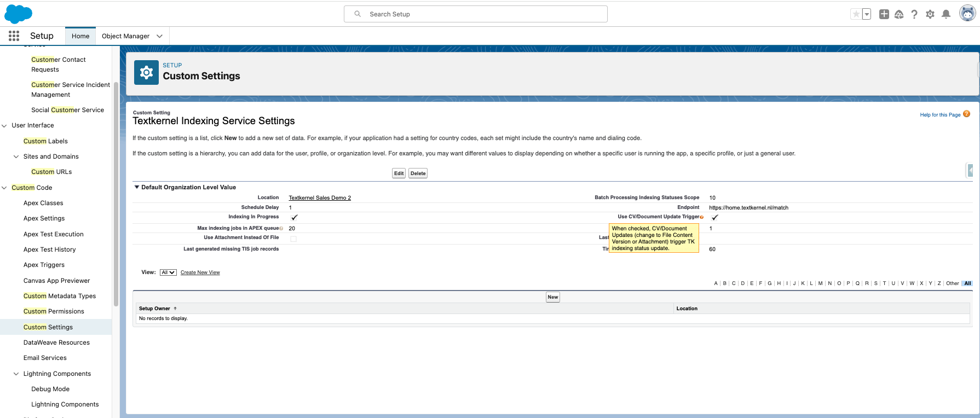Open Apex Classes in the sidebar
Screen dimensions: 980x418
click(43, 203)
